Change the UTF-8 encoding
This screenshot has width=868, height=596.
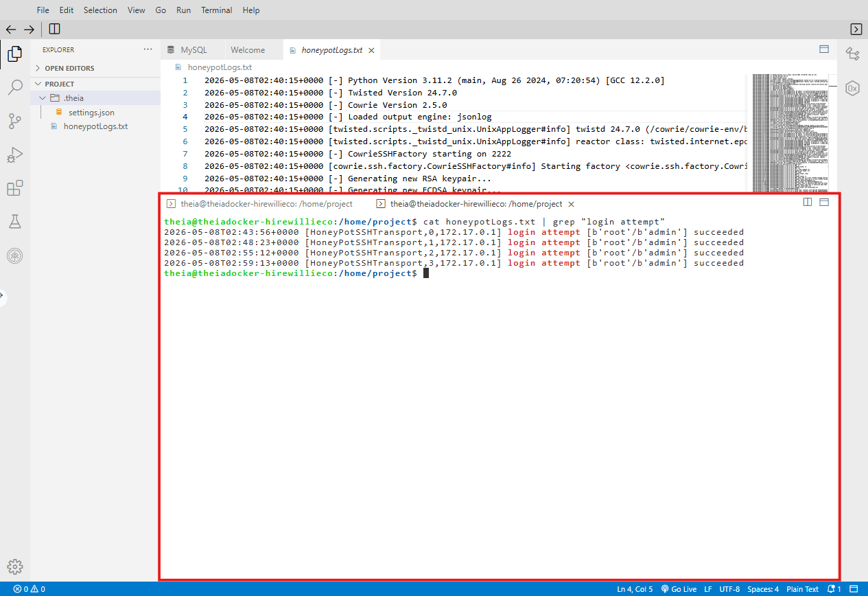coord(729,589)
